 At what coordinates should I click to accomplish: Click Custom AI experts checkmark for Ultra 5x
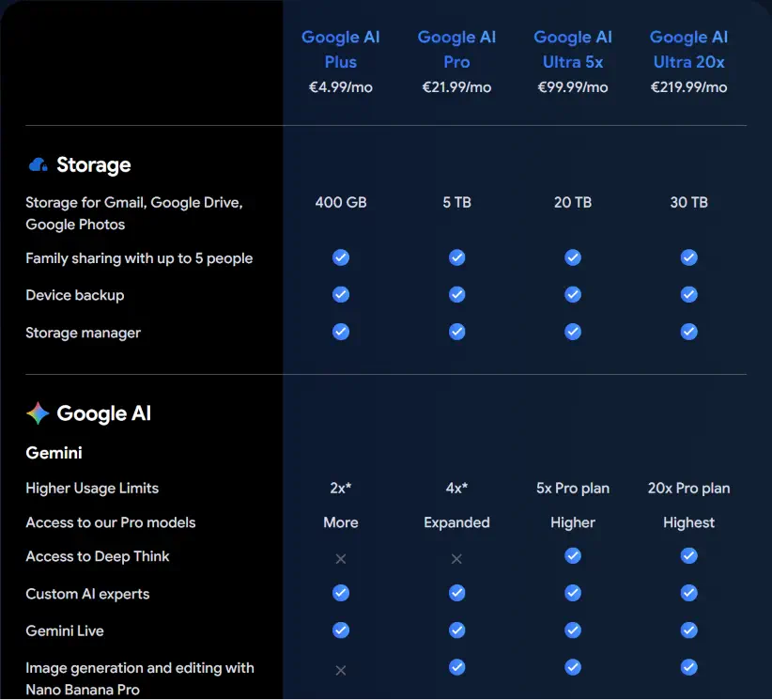tap(573, 593)
